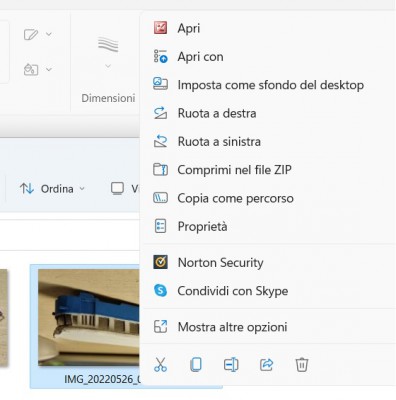This screenshot has width=396, height=400.
Task: Click the Share icon in context menu
Action: 266,364
